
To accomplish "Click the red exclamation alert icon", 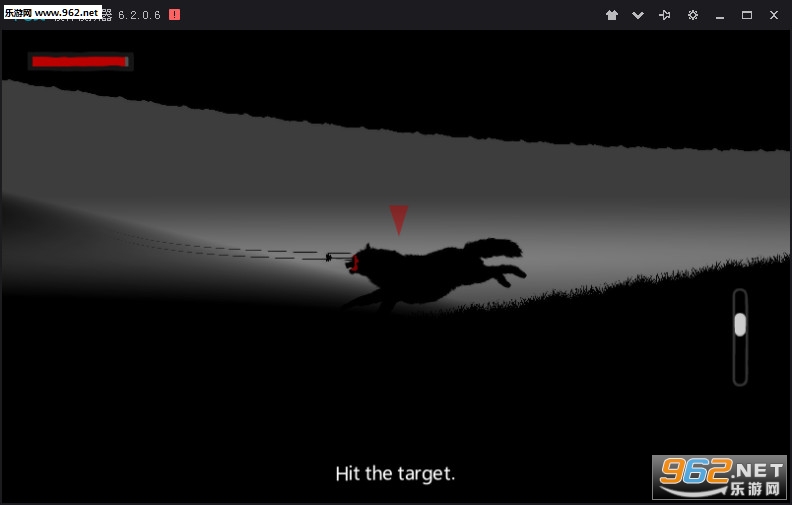I will click(175, 15).
